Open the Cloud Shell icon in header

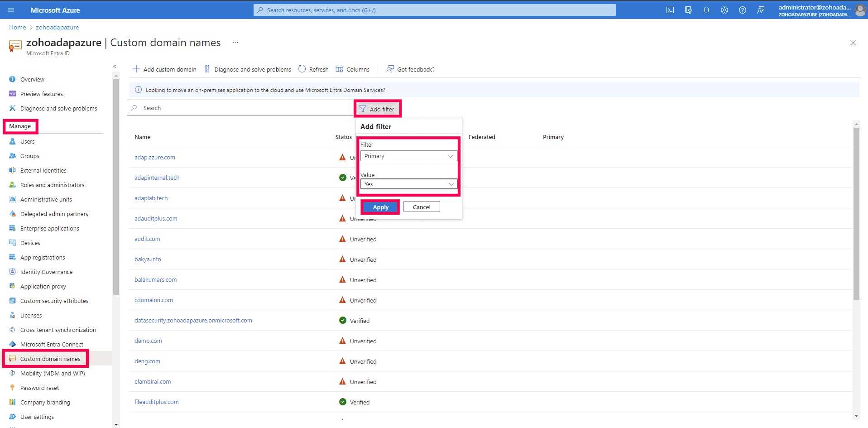670,10
